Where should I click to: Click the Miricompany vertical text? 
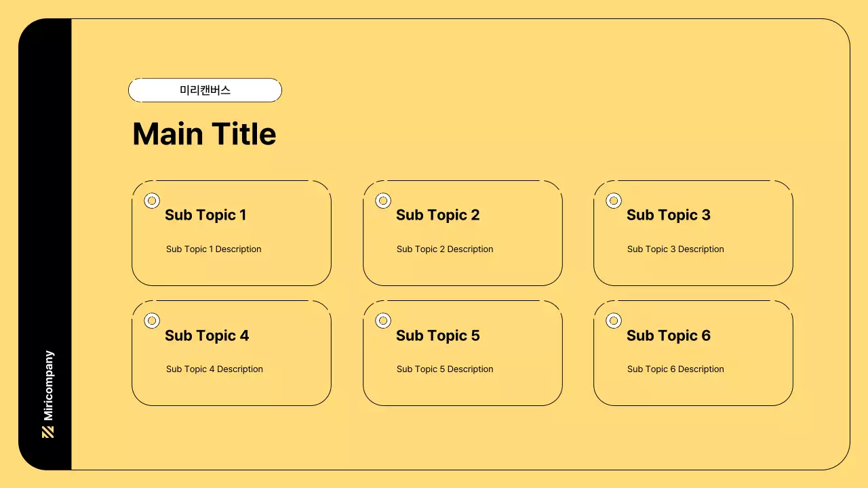[x=48, y=386]
